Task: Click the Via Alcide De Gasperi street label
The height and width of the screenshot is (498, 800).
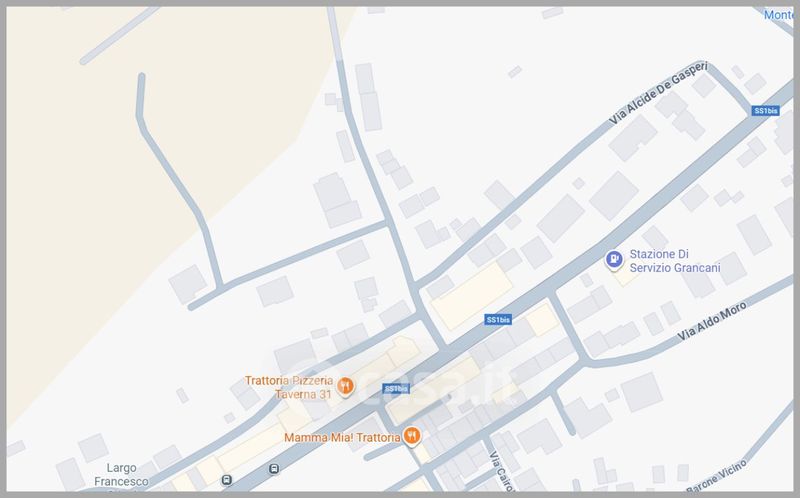Action: click(658, 93)
